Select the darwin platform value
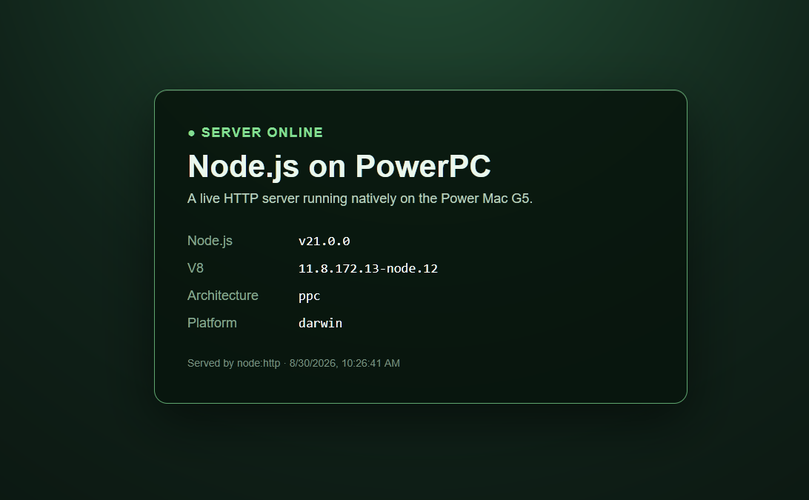Viewport: 809px width, 500px height. [x=320, y=323]
